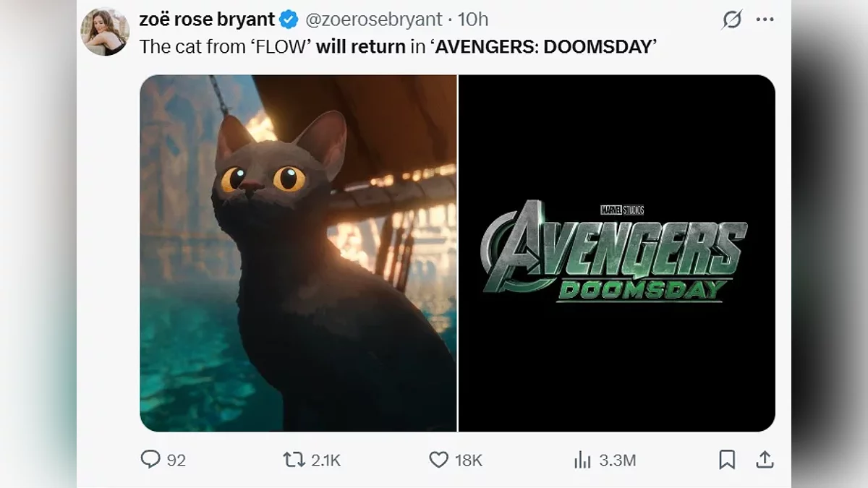Open the share post icon

click(x=765, y=459)
